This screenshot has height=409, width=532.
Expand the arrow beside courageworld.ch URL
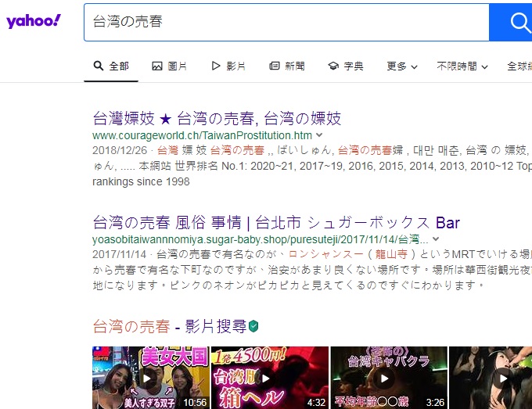point(318,136)
